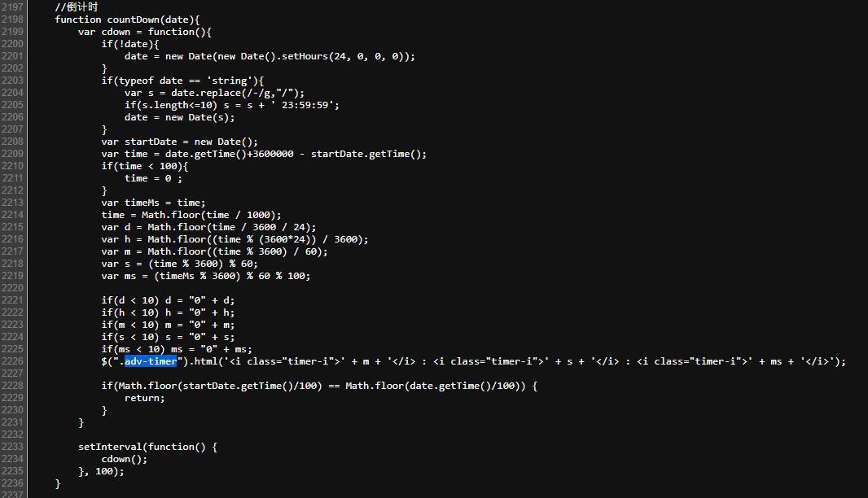Click the var timeMs = time; line
The width and height of the screenshot is (868, 498).
tap(153, 203)
